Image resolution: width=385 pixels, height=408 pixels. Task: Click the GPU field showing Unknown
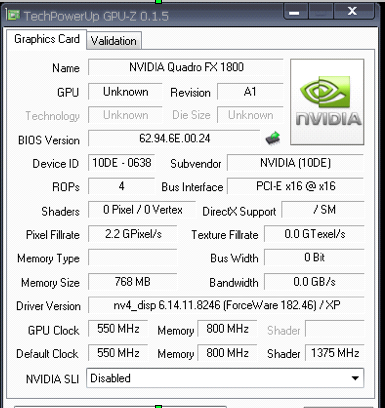[x=125, y=92]
